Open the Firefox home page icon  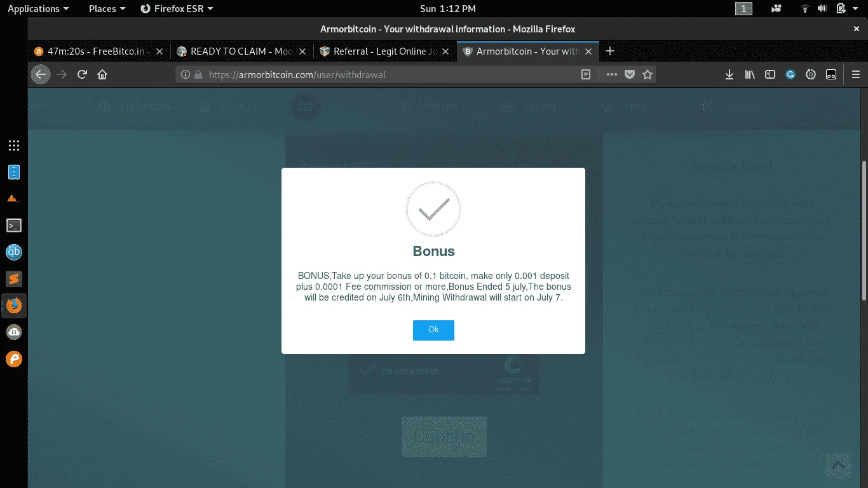(x=102, y=74)
